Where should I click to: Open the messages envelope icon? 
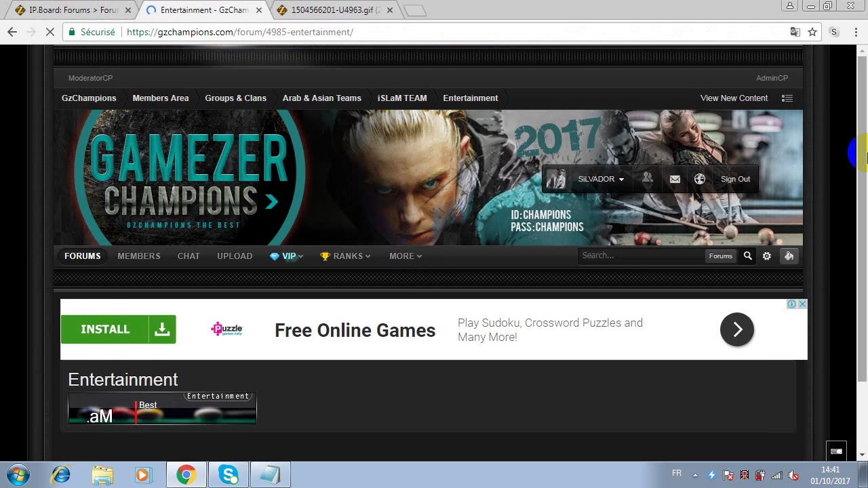pyautogui.click(x=675, y=179)
